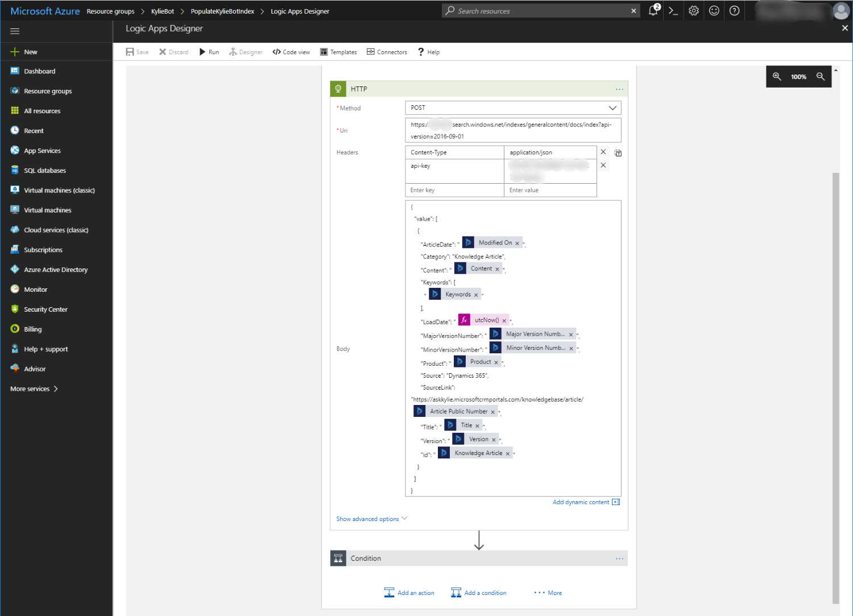This screenshot has height=616, width=853.
Task: Open notifications bell icon
Action: (x=653, y=10)
